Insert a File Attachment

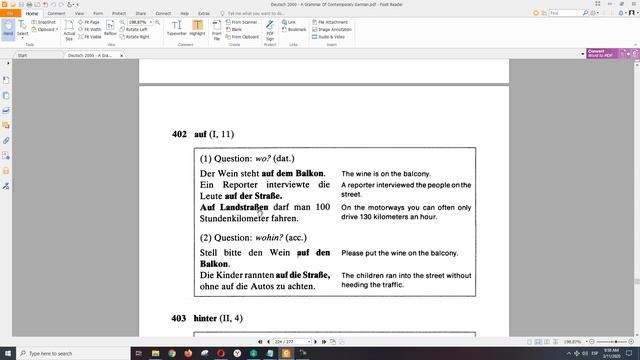click(x=330, y=22)
